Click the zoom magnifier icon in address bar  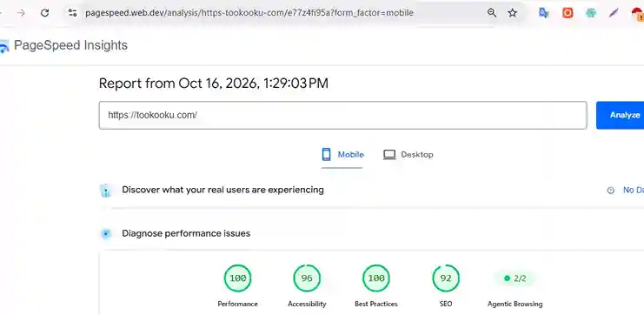[x=492, y=13]
